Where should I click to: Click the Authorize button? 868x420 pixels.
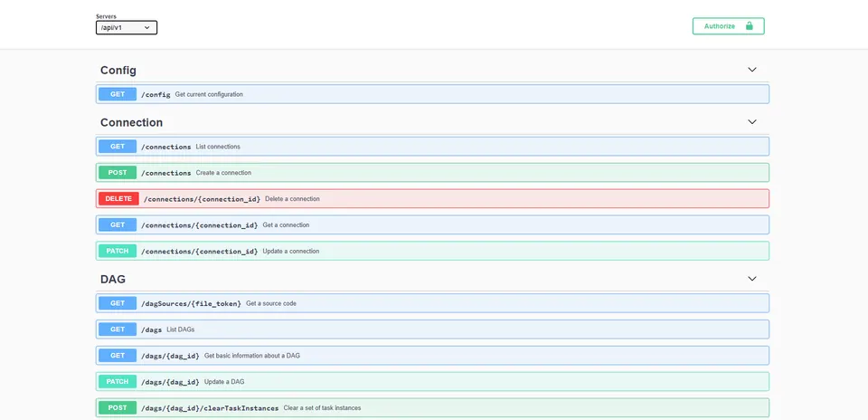click(728, 26)
